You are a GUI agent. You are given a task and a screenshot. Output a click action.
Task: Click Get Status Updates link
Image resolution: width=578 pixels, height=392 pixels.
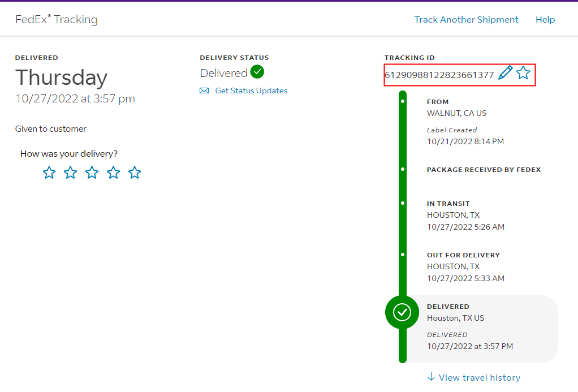pos(251,91)
